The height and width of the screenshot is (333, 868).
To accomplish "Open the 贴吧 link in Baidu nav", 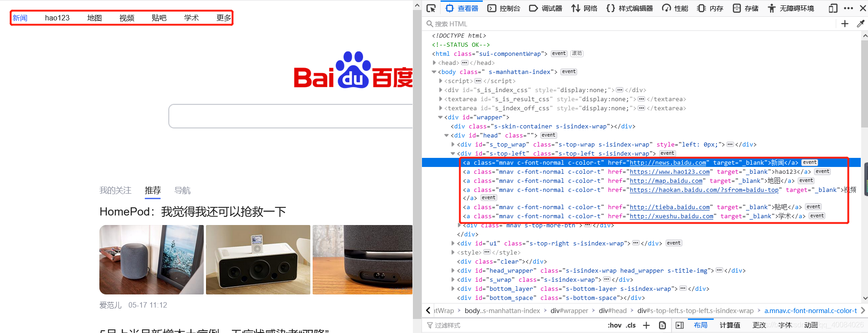I will (159, 18).
